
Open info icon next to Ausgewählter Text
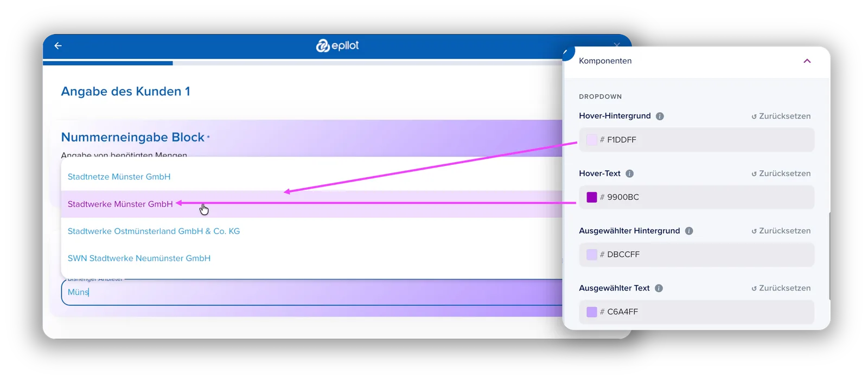(x=659, y=288)
